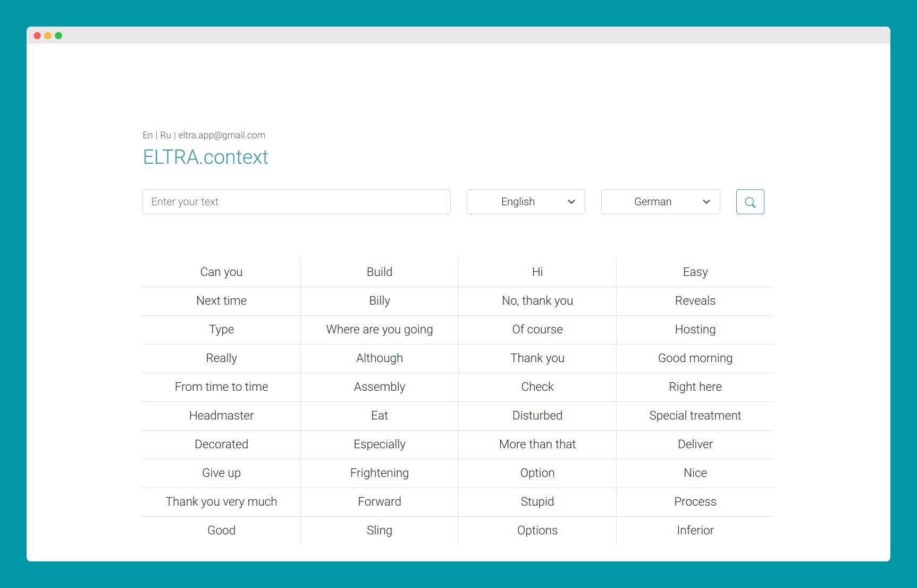Click inside the Enter your text field
The height and width of the screenshot is (588, 917).
point(296,201)
